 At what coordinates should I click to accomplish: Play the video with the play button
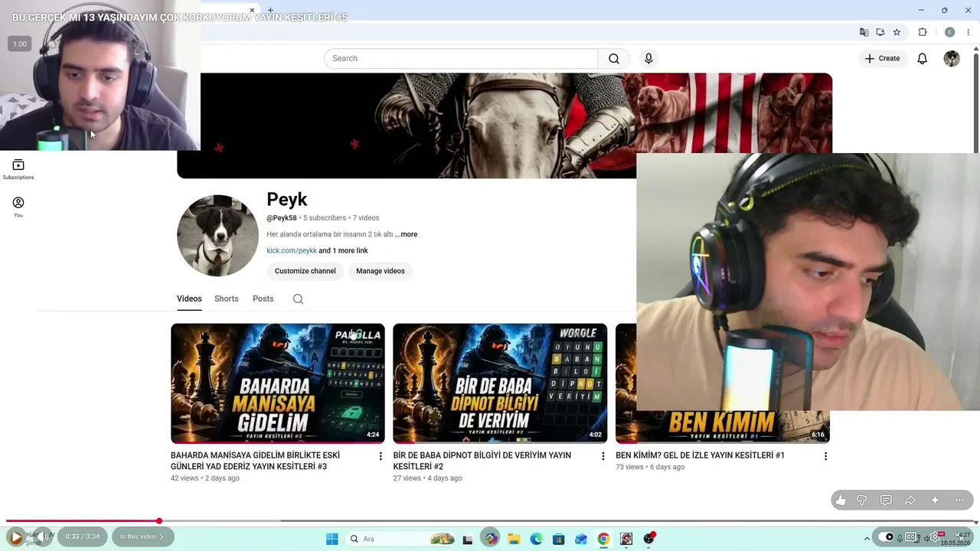tap(15, 537)
